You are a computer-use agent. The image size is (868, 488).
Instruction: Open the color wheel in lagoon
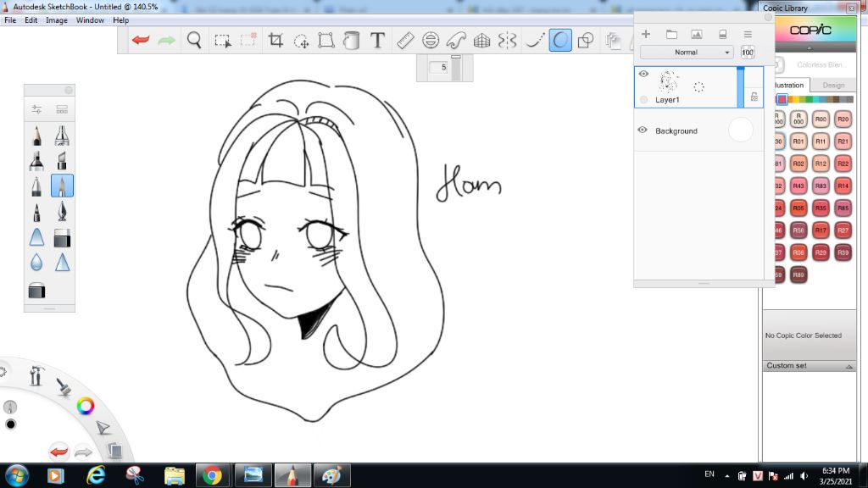[86, 406]
